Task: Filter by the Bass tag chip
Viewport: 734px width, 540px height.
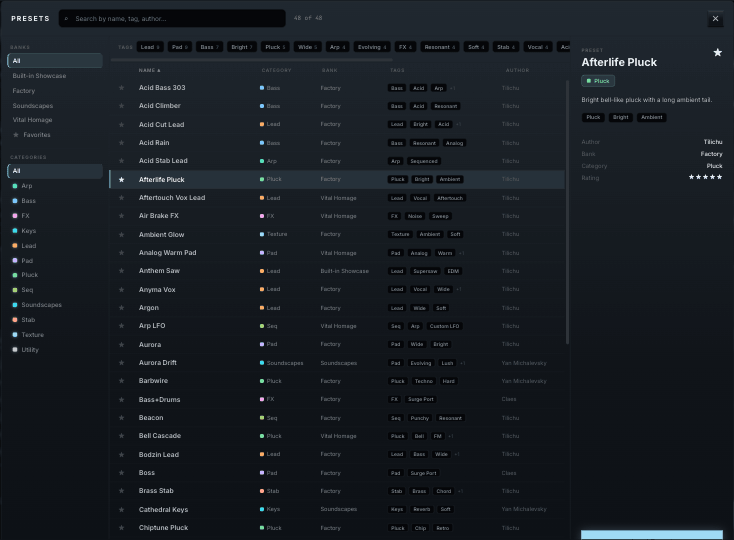Action: tap(209, 47)
